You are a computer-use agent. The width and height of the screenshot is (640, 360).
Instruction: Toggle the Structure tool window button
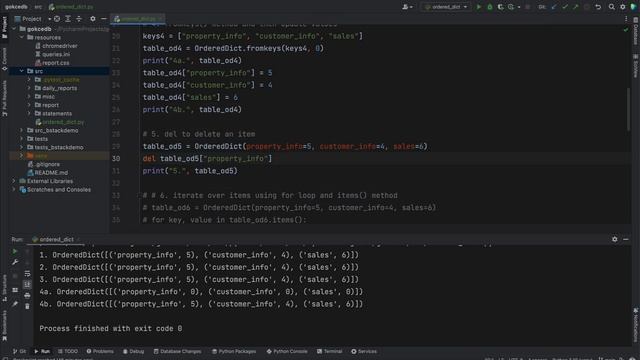point(4,288)
